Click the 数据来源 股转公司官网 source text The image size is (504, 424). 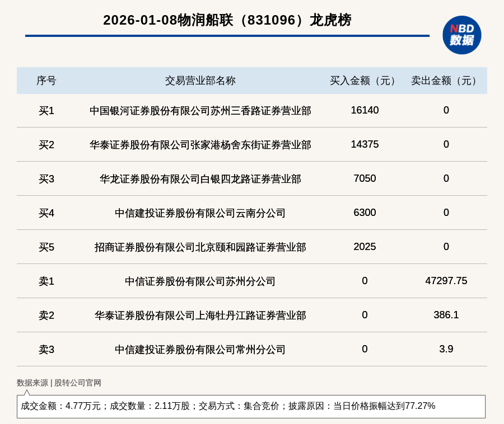(x=59, y=383)
